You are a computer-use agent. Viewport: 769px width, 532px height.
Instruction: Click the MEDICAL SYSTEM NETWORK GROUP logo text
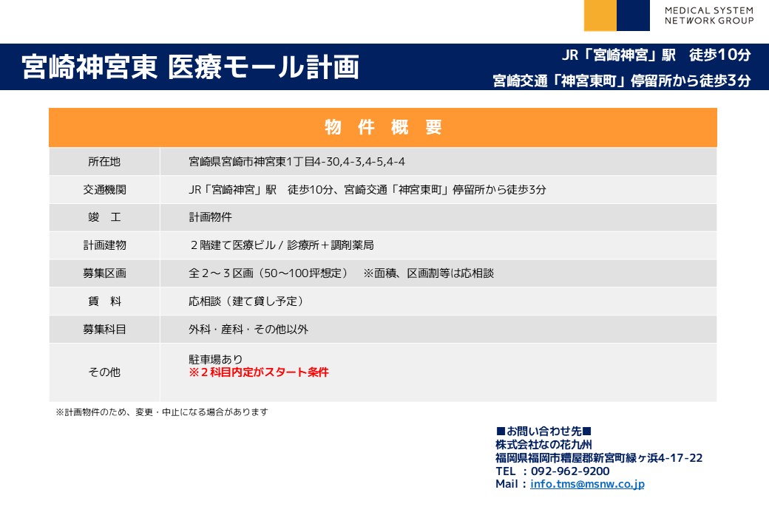pyautogui.click(x=708, y=16)
